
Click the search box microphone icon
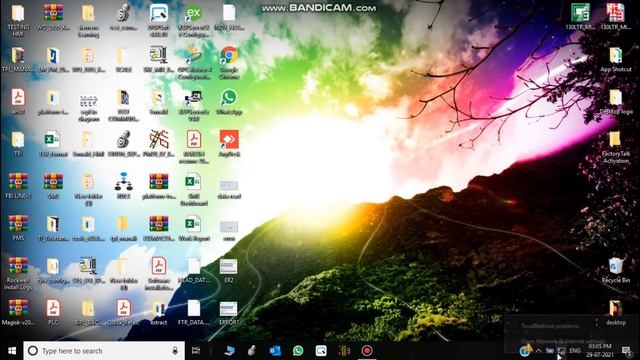175,351
